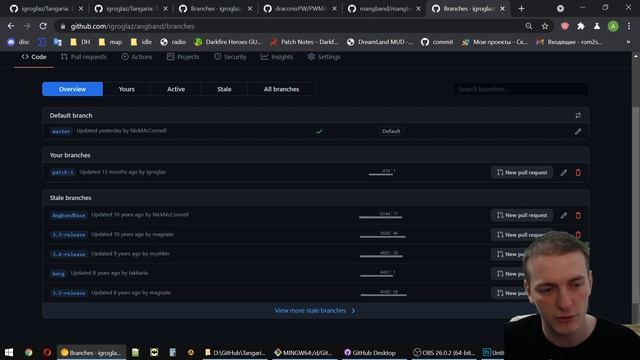640x360 pixels.
Task: Open the Insights tab
Action: coord(277,57)
